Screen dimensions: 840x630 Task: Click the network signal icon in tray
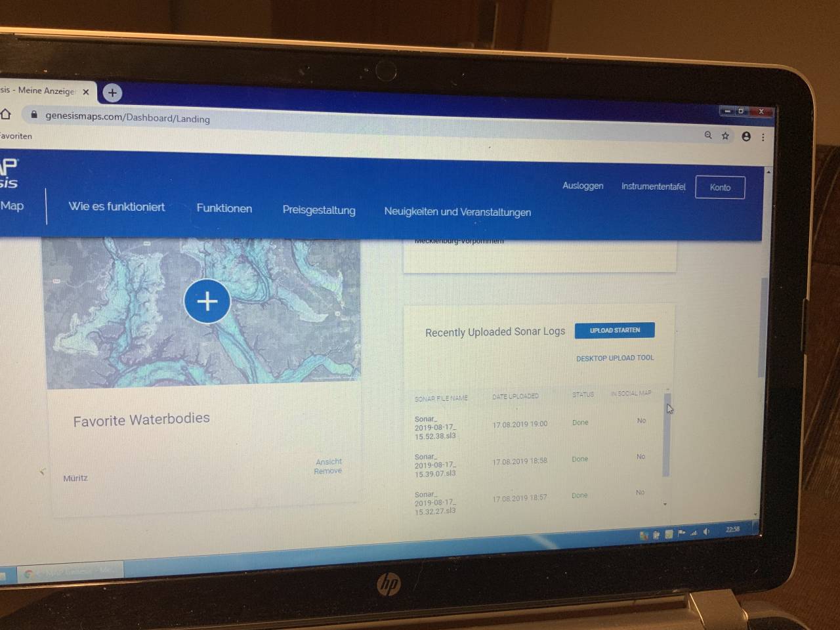[694, 533]
